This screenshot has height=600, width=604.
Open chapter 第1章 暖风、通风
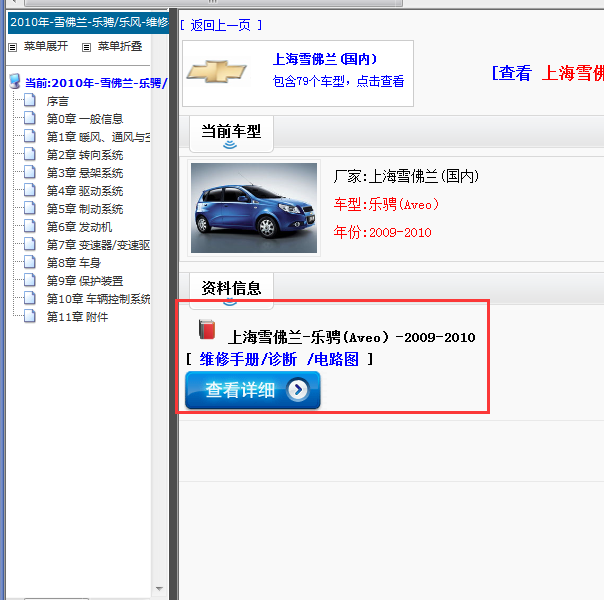point(98,137)
